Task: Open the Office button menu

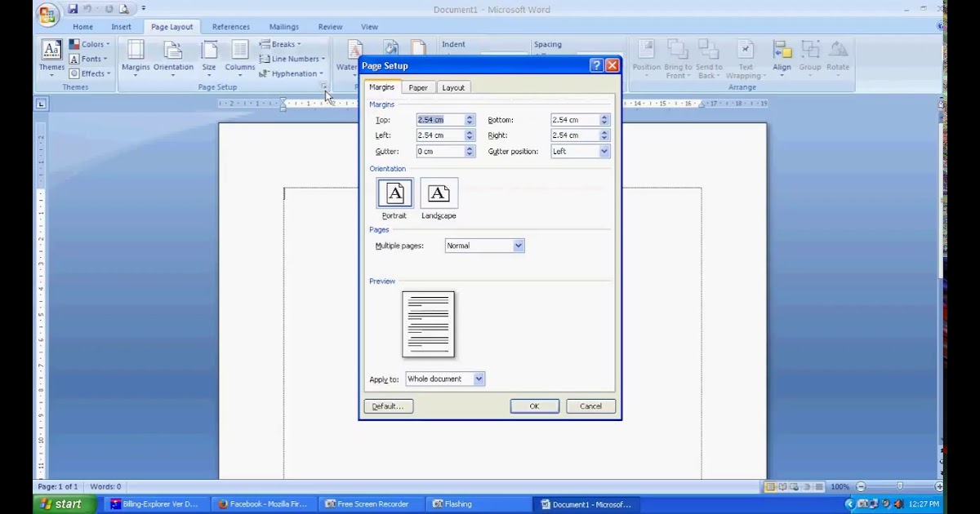Action: point(48,13)
